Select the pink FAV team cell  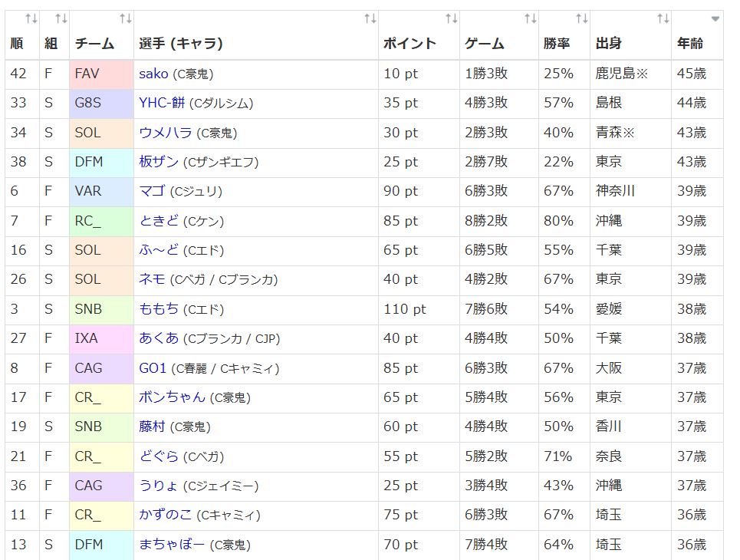(x=100, y=74)
